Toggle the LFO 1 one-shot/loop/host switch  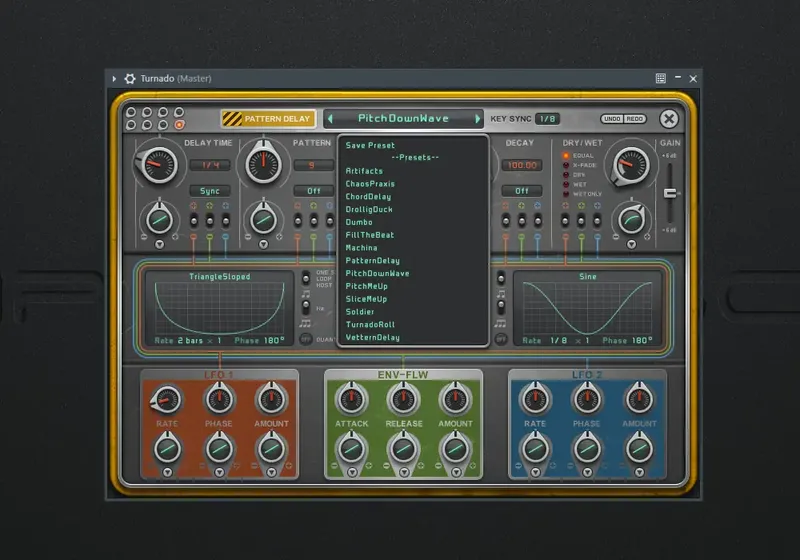(306, 278)
